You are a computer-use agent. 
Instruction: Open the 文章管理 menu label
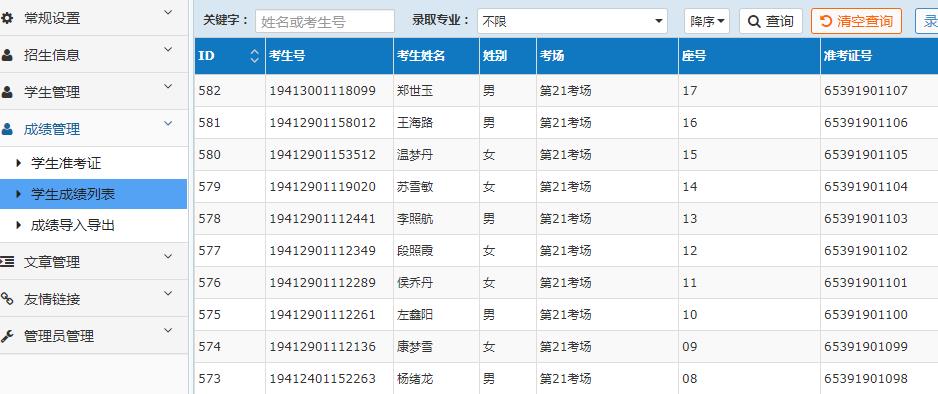[52, 262]
